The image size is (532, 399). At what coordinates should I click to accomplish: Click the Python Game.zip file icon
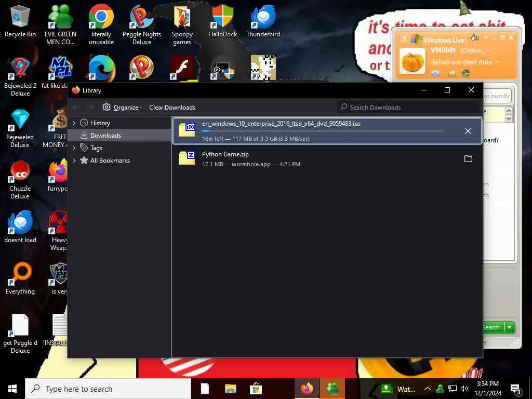click(x=187, y=158)
